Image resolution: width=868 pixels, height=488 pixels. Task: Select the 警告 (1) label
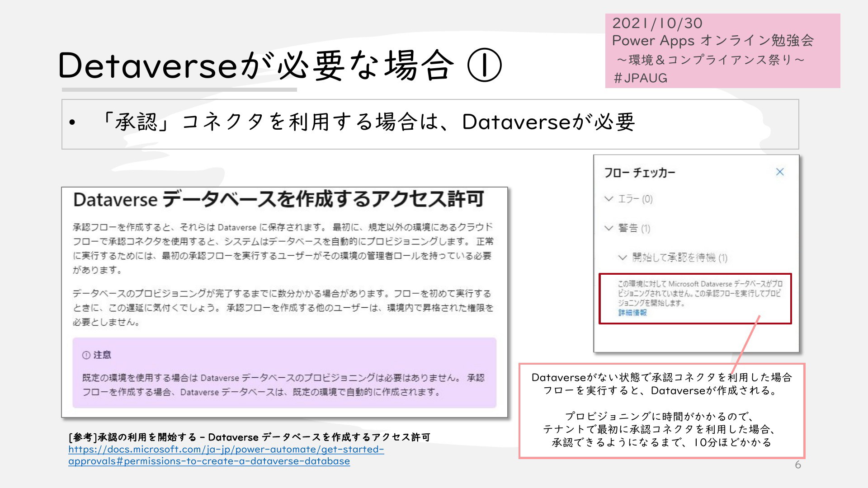[634, 228]
